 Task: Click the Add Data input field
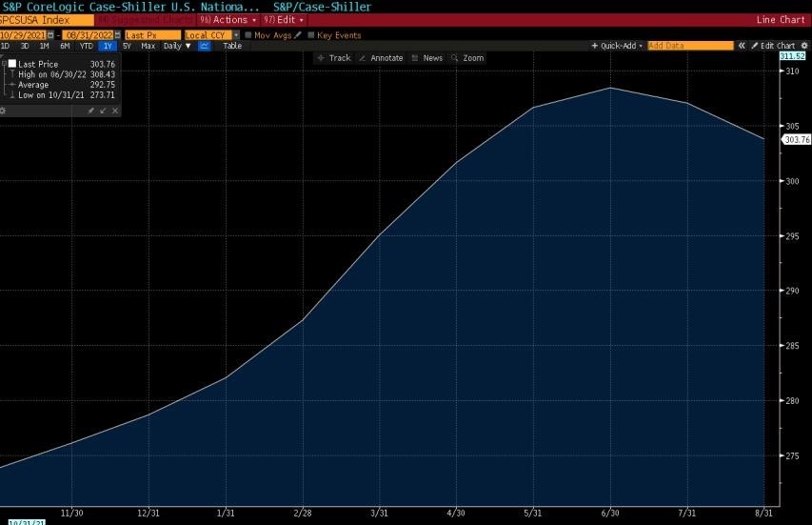coord(690,46)
